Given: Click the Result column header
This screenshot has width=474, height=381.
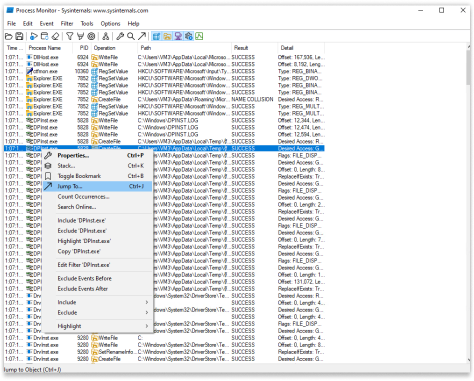Looking at the screenshot, I should pyautogui.click(x=254, y=48).
